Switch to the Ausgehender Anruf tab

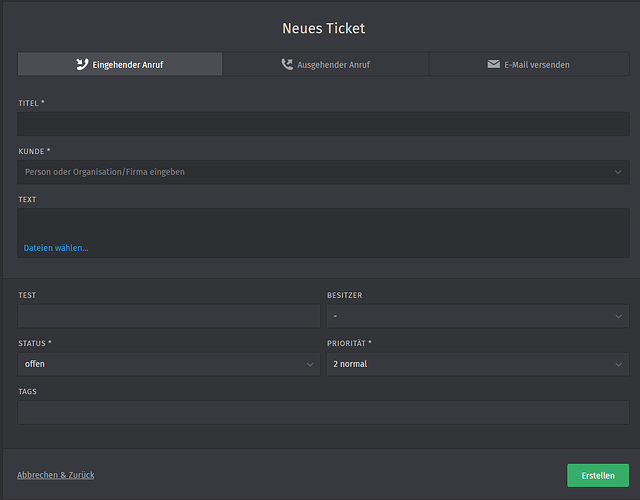pyautogui.click(x=326, y=64)
